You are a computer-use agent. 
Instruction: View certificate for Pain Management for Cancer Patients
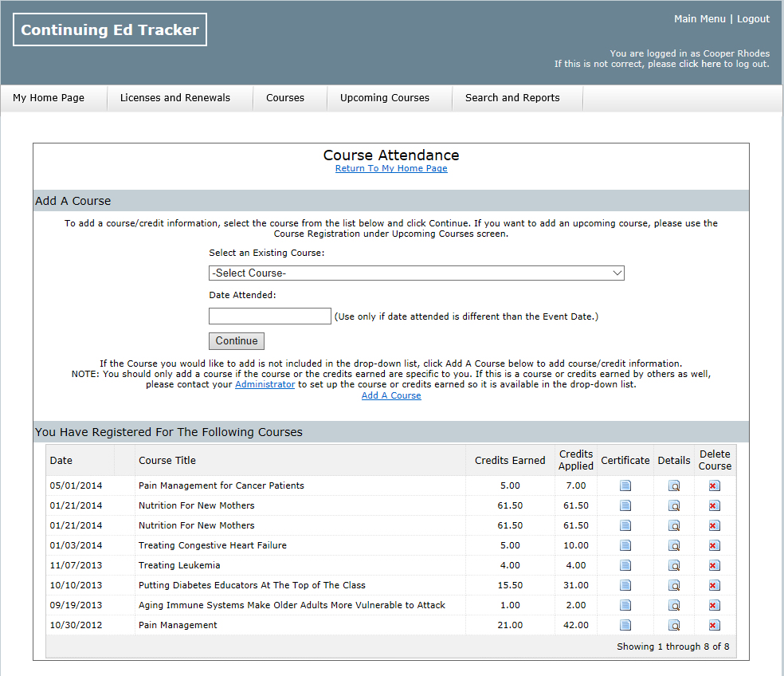pyautogui.click(x=625, y=485)
